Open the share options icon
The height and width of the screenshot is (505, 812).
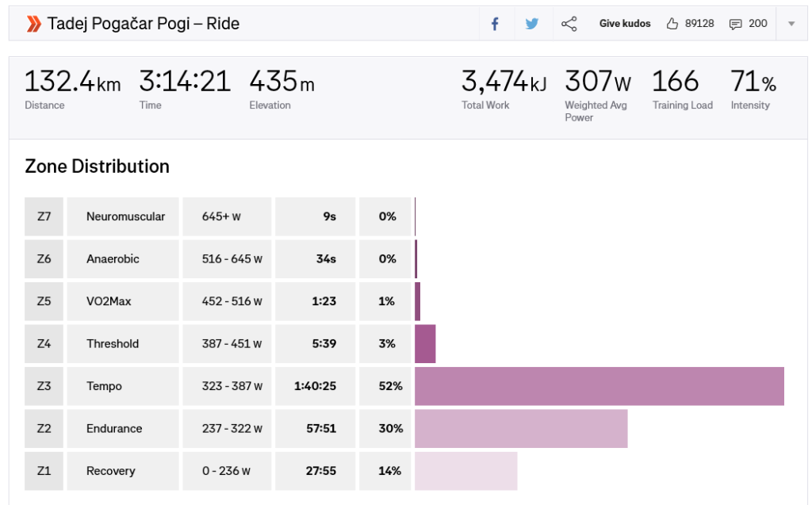tap(569, 24)
